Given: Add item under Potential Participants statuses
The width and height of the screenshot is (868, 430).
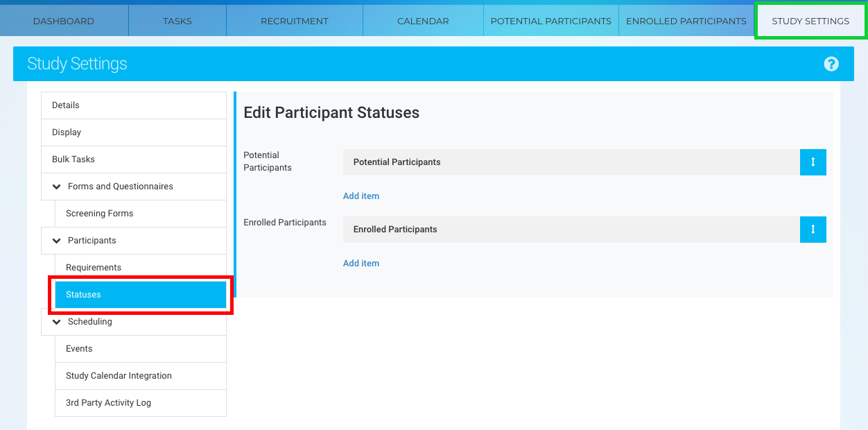Looking at the screenshot, I should pyautogui.click(x=361, y=196).
